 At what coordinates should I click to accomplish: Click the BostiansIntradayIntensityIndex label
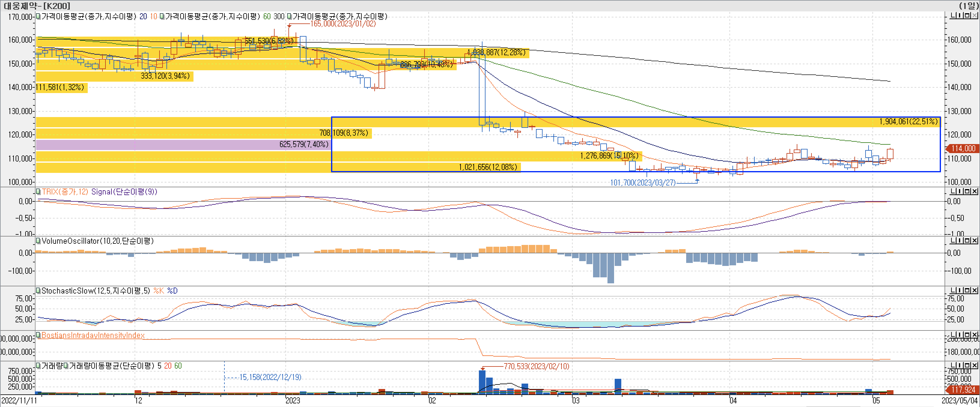[93, 335]
